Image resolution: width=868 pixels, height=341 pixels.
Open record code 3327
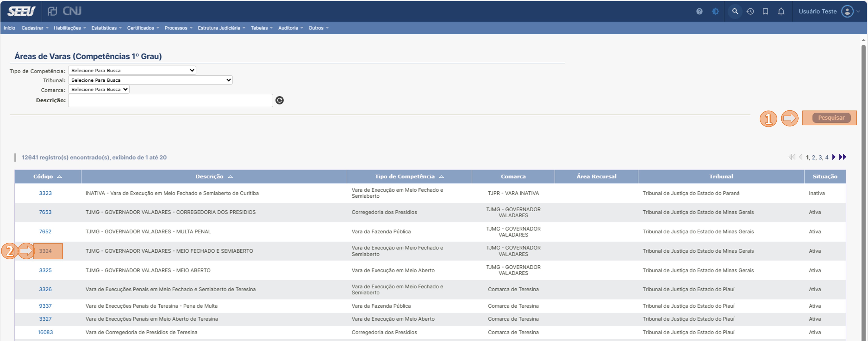click(x=45, y=319)
